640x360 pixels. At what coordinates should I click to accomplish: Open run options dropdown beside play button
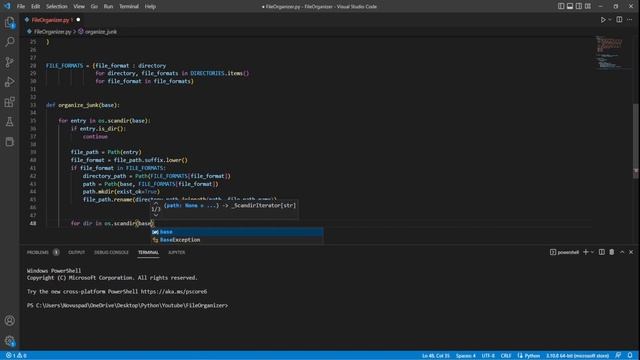pyautogui.click(x=610, y=20)
